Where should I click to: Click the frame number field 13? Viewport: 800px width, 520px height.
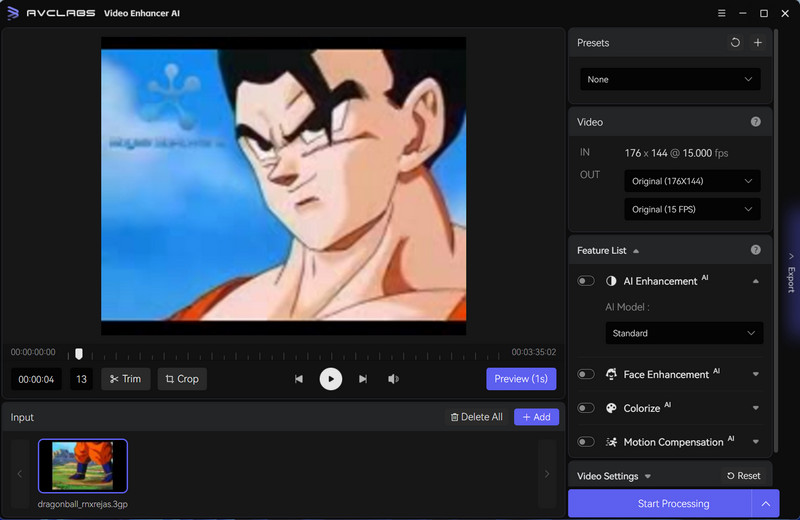point(81,379)
